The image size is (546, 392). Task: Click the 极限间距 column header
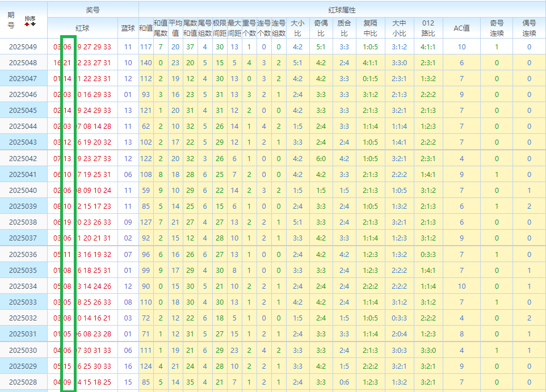tap(220, 28)
